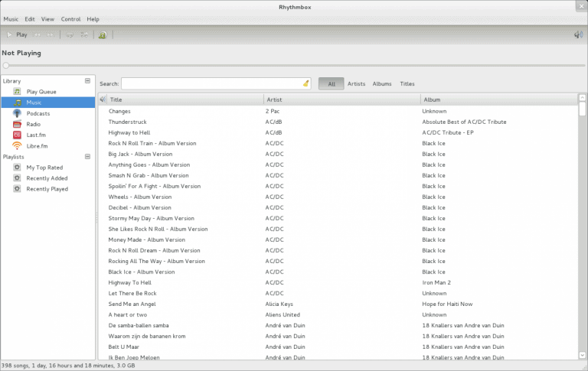Collapse the Library section

(x=87, y=80)
